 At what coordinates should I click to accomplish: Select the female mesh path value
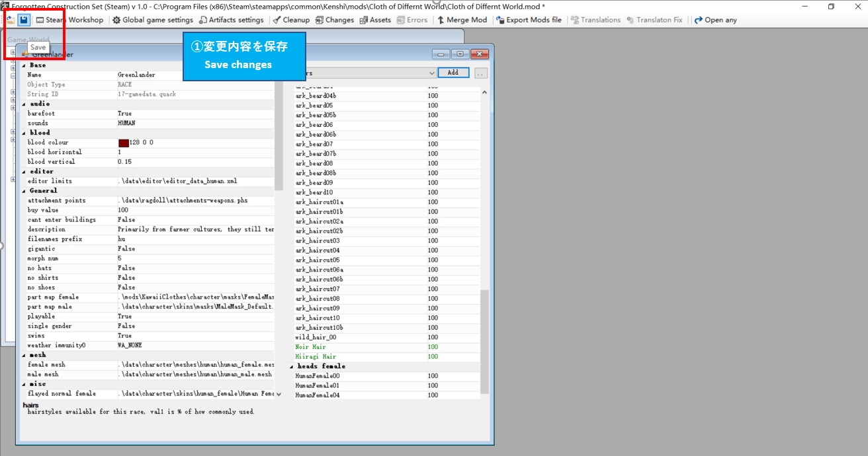195,365
